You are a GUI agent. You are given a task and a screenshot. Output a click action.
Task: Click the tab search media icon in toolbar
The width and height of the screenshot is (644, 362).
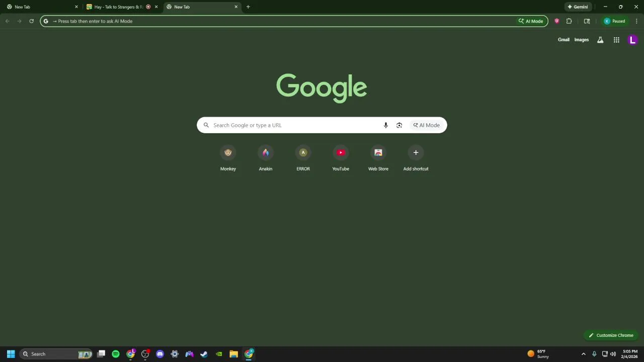[x=587, y=21]
